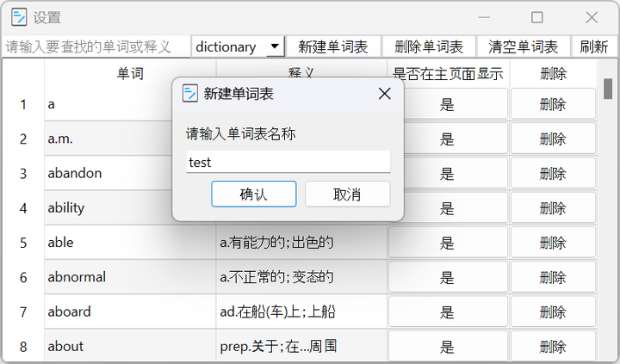Toggle main page display for word able
This screenshot has width=620, height=364.
pyautogui.click(x=447, y=243)
